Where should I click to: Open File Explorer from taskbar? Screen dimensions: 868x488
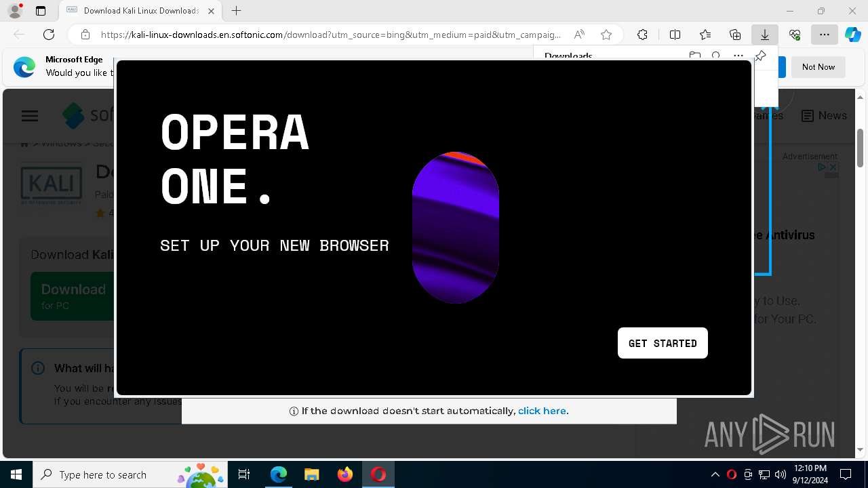coord(311,474)
